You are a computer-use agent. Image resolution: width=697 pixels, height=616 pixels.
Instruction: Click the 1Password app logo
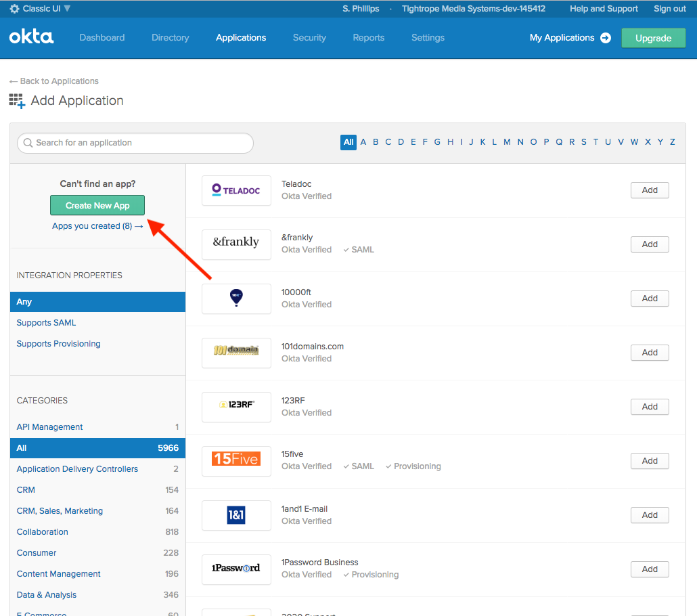pos(236,569)
